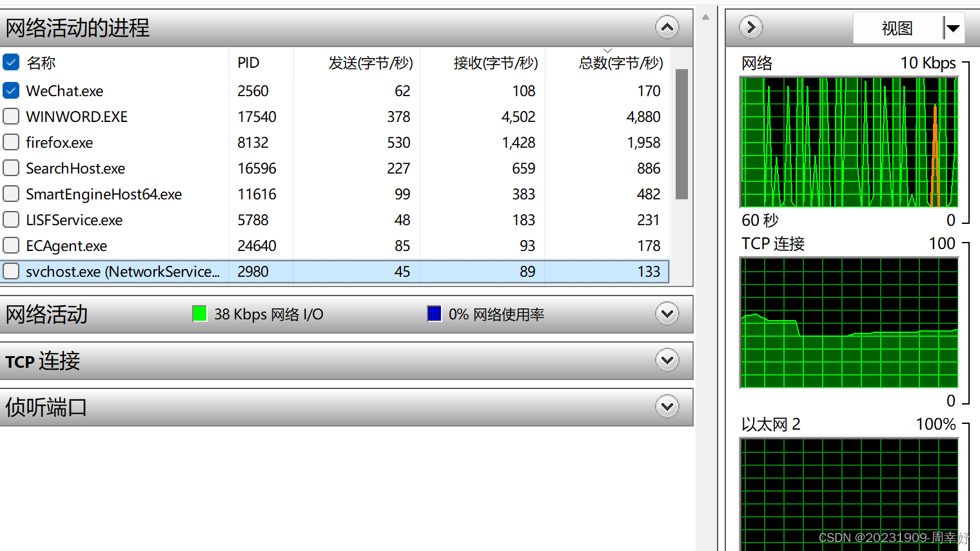Image resolution: width=980 pixels, height=551 pixels.
Task: Click the main pane scroll-up arrow
Action: tap(705, 17)
